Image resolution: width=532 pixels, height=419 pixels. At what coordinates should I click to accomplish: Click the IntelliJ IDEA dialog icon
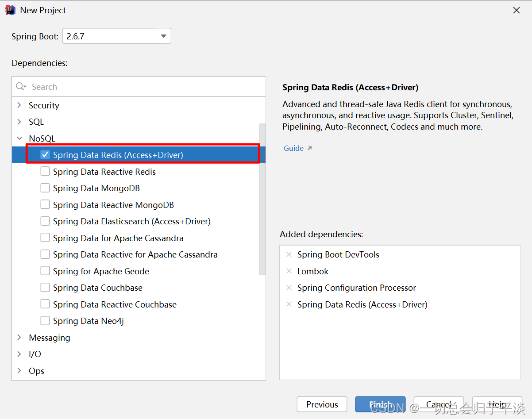click(x=10, y=10)
